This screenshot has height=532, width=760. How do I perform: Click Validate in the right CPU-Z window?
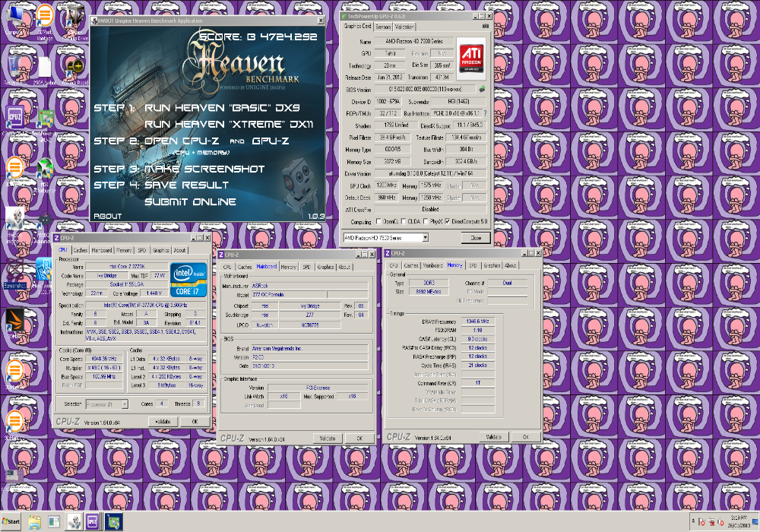(493, 436)
